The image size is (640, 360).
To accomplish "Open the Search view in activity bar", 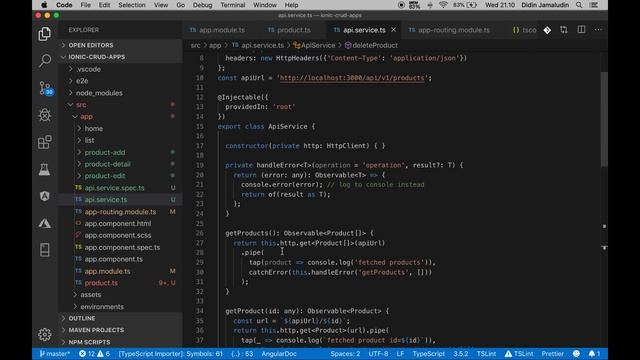I will [x=44, y=60].
